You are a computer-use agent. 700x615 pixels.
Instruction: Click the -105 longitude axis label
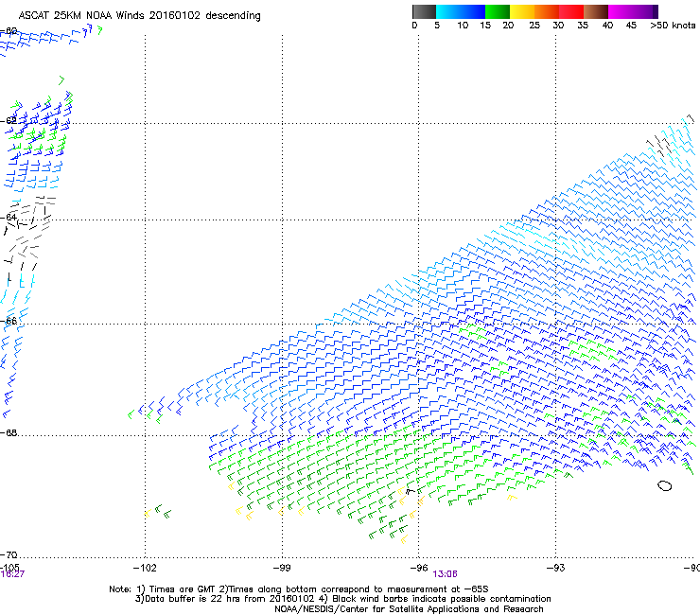coord(9,567)
